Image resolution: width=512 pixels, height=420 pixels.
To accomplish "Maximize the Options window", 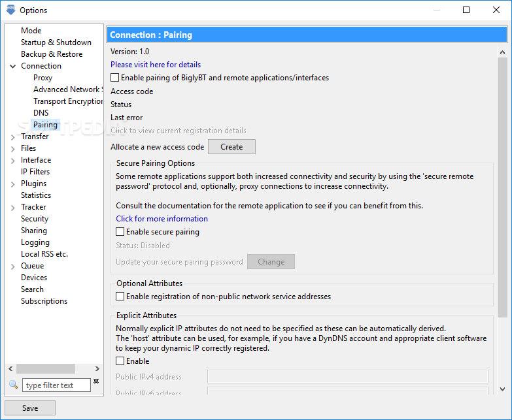I will click(466, 10).
